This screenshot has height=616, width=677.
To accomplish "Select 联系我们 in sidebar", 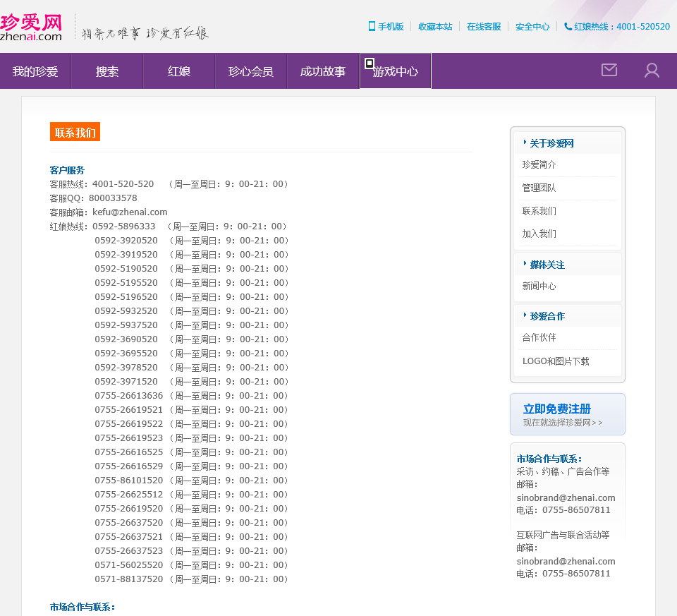I will (539, 211).
